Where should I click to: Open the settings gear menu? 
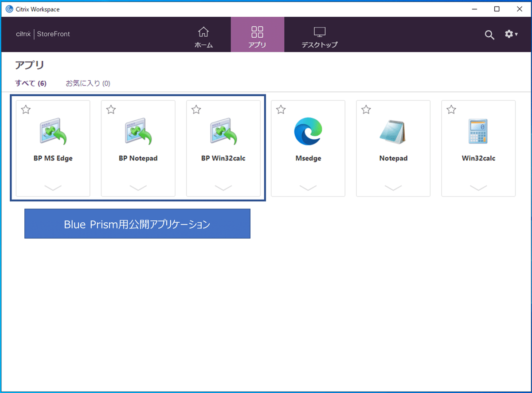[511, 34]
